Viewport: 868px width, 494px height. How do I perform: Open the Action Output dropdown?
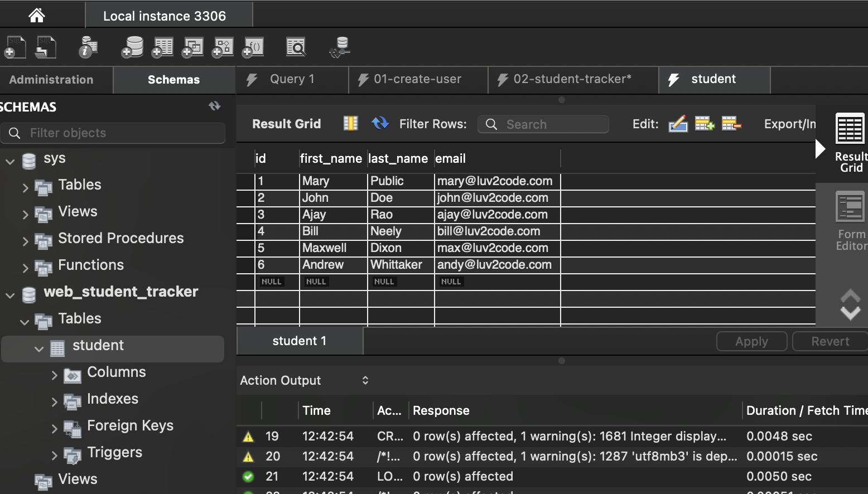tap(305, 380)
